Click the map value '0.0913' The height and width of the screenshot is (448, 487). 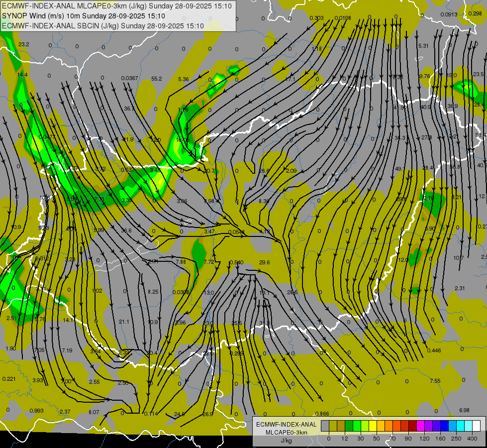[449, 14]
